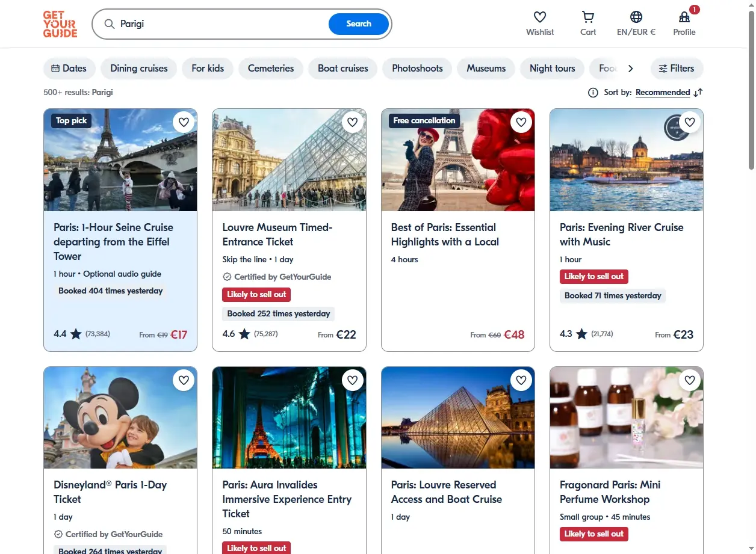Click the Certified by GetYourGuide badge on Louvre
This screenshot has width=756, height=554.
[277, 277]
